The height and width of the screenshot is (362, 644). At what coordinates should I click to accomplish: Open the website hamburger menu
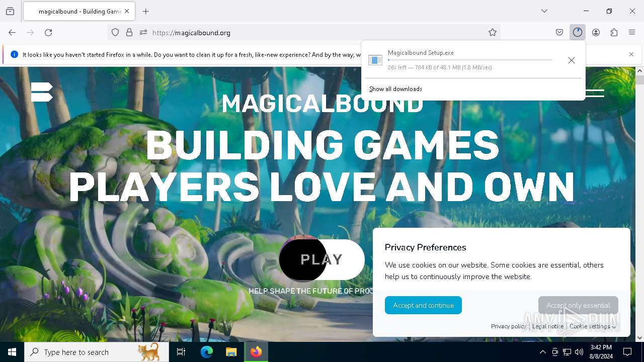click(594, 93)
